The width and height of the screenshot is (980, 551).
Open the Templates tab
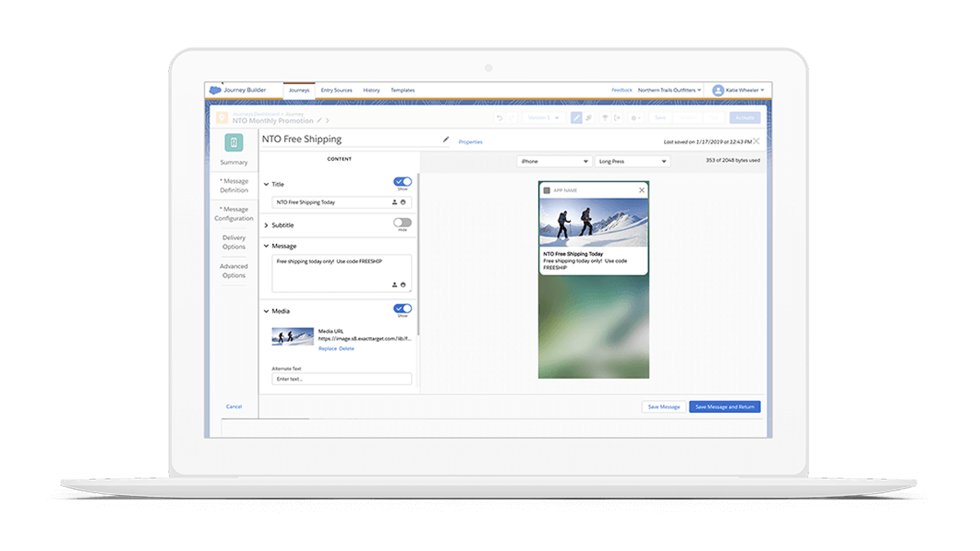[403, 90]
